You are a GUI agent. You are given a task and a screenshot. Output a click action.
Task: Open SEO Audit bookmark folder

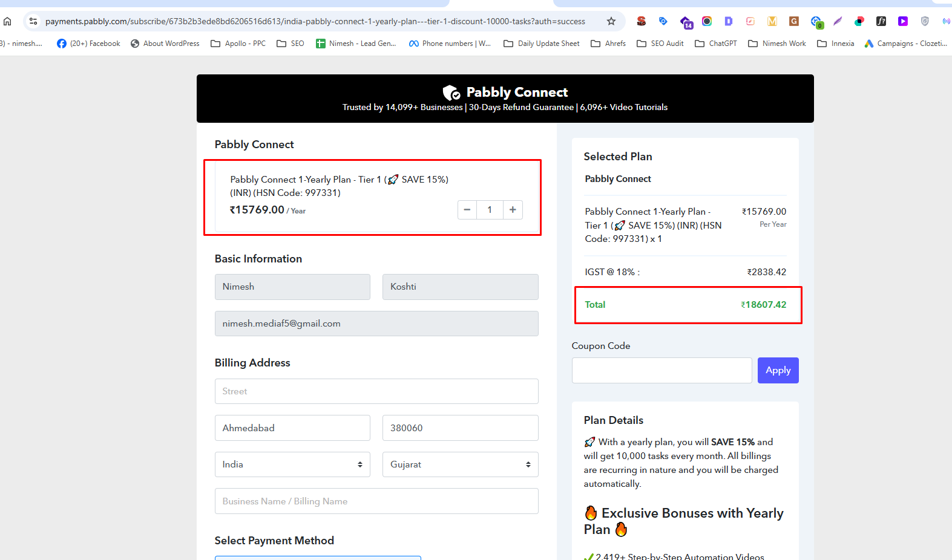click(x=660, y=44)
